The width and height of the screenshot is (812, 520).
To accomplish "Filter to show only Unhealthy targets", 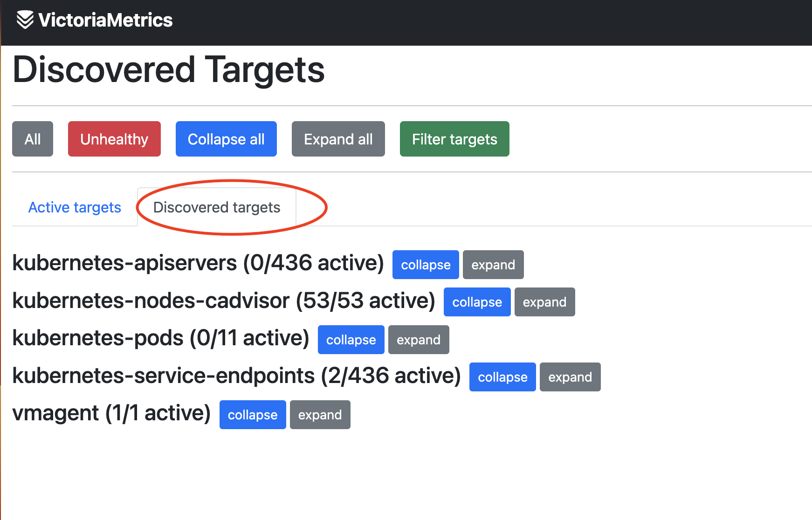I will [x=114, y=138].
